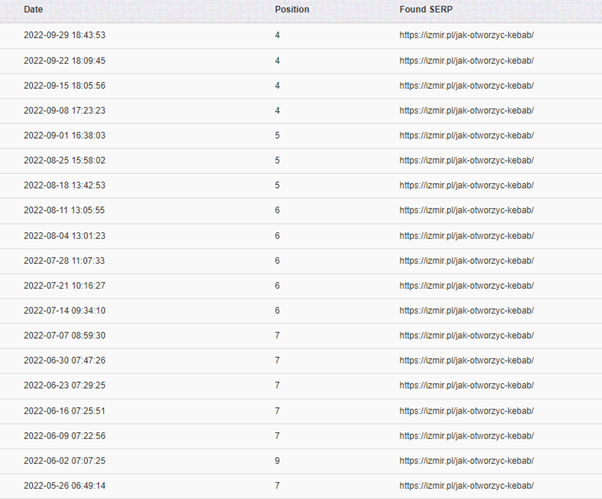
Task: Select the date 2022-07-07 08:59:30
Action: (64, 335)
